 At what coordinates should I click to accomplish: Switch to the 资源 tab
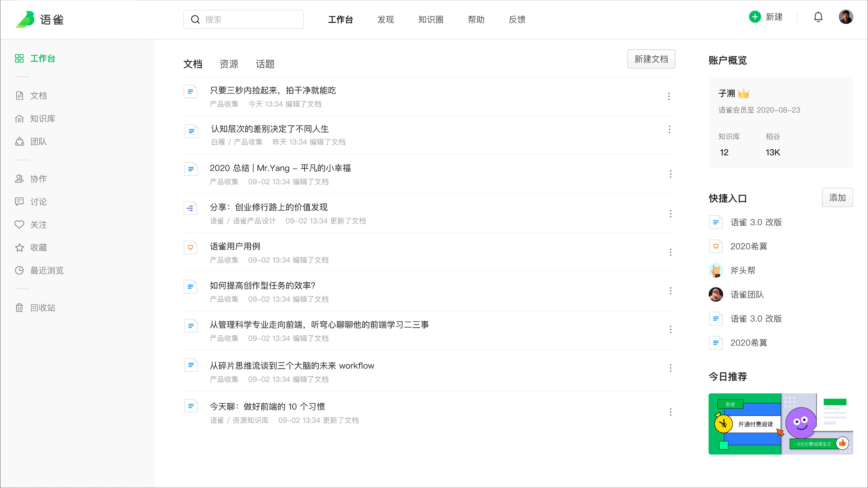229,64
